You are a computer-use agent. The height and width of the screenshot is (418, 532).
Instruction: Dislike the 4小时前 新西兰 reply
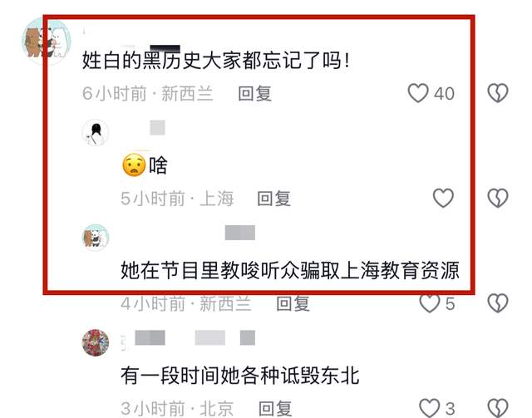tap(498, 303)
